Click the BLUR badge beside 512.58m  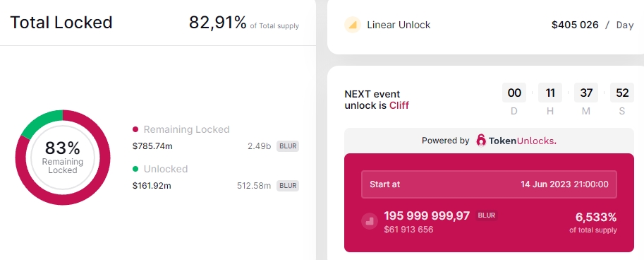coord(288,186)
